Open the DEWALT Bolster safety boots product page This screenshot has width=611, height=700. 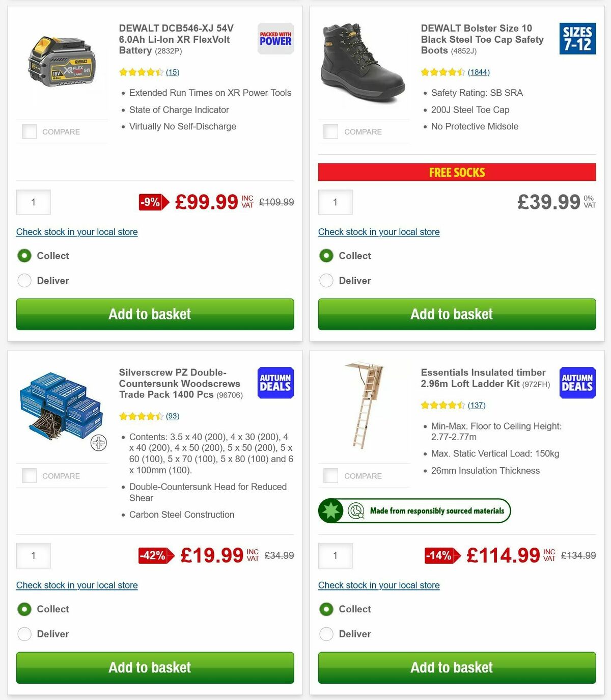pos(482,39)
